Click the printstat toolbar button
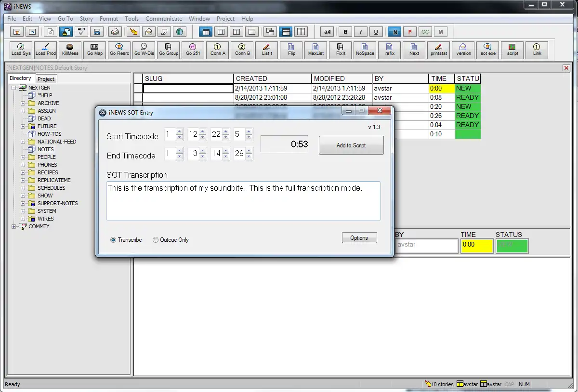The width and height of the screenshot is (578, 392). tap(439, 50)
